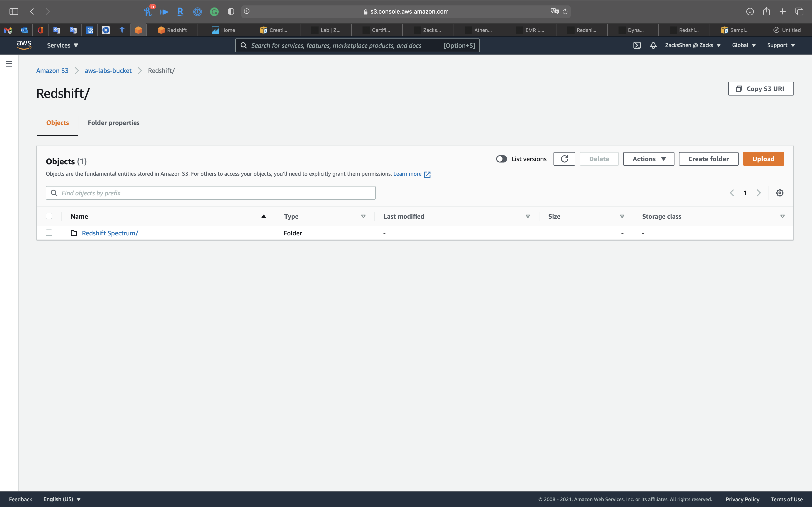Click the notifications bell icon
Viewport: 812px width, 507px height.
pos(653,45)
